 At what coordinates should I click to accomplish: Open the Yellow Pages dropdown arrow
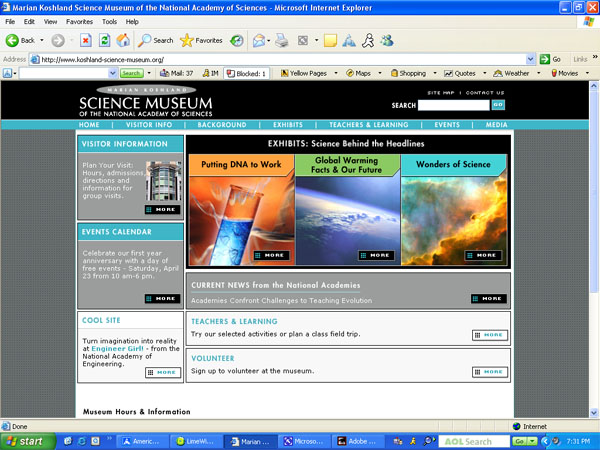pos(336,73)
